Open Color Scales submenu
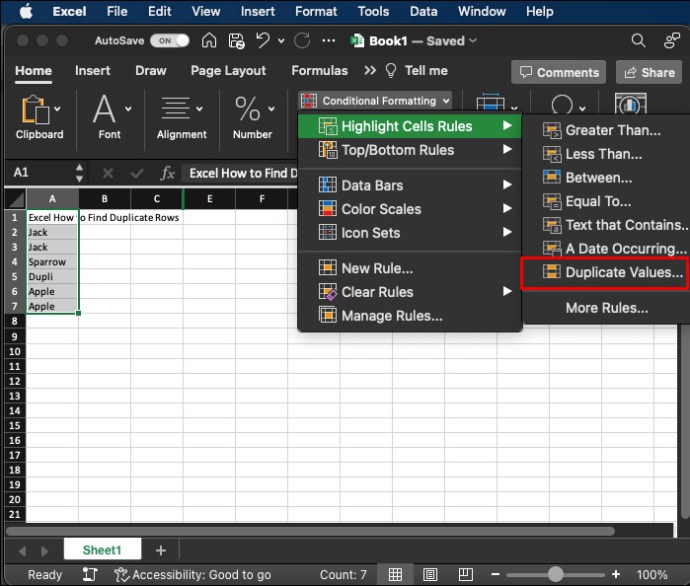Image resolution: width=690 pixels, height=586 pixels. click(410, 209)
